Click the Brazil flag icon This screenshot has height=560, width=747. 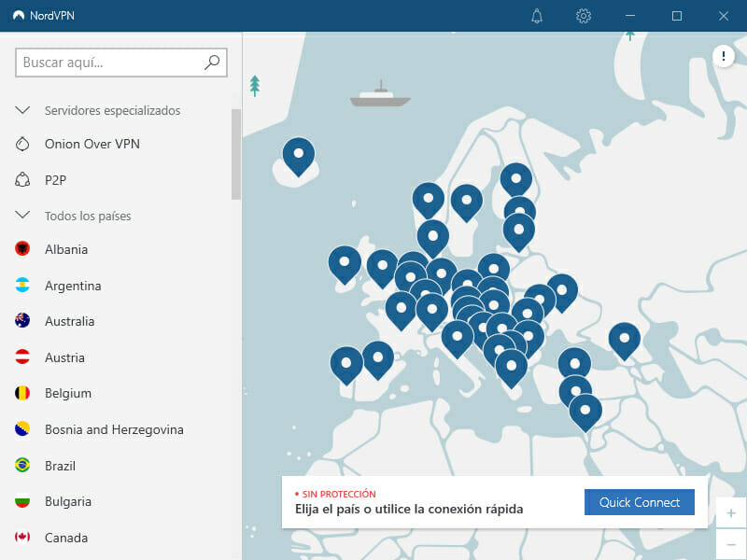22,465
